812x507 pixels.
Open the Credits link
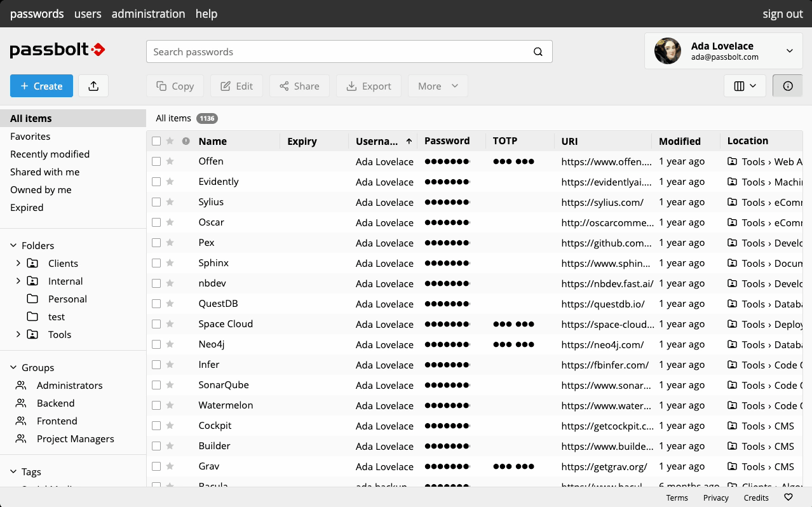point(756,497)
